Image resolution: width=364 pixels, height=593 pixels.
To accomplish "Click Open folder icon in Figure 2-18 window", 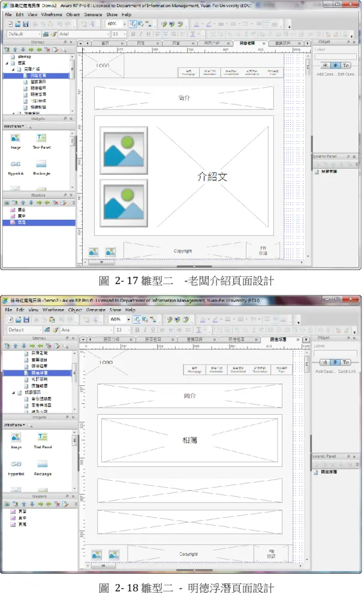I will [19, 319].
